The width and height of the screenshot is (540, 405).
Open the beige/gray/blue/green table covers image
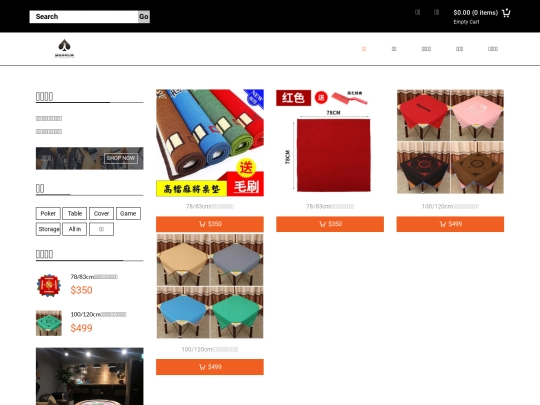[210, 286]
